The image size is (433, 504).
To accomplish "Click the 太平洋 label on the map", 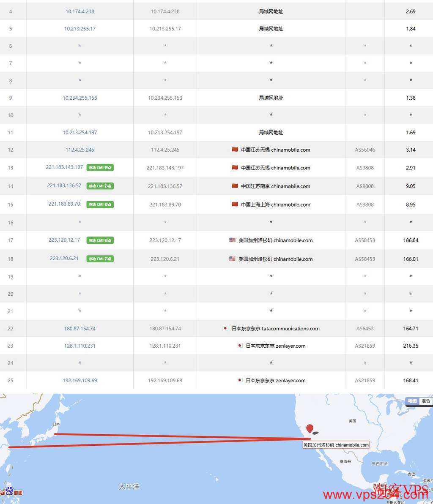I will (129, 486).
